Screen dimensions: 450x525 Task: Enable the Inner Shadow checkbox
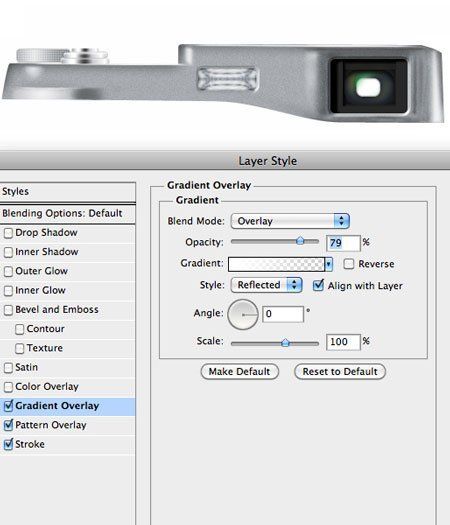coord(8,252)
